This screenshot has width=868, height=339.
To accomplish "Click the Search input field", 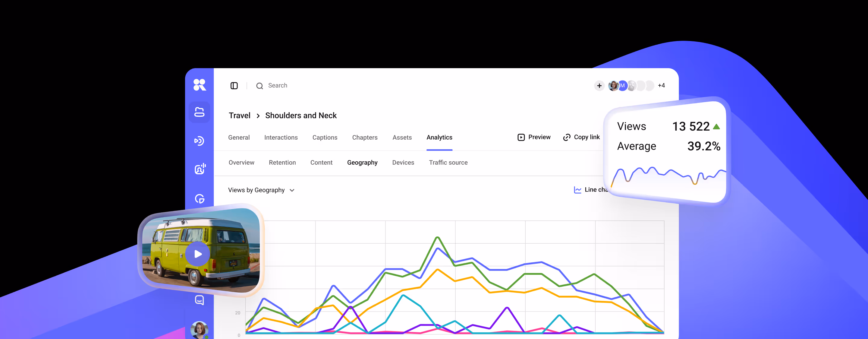I will coord(278,86).
